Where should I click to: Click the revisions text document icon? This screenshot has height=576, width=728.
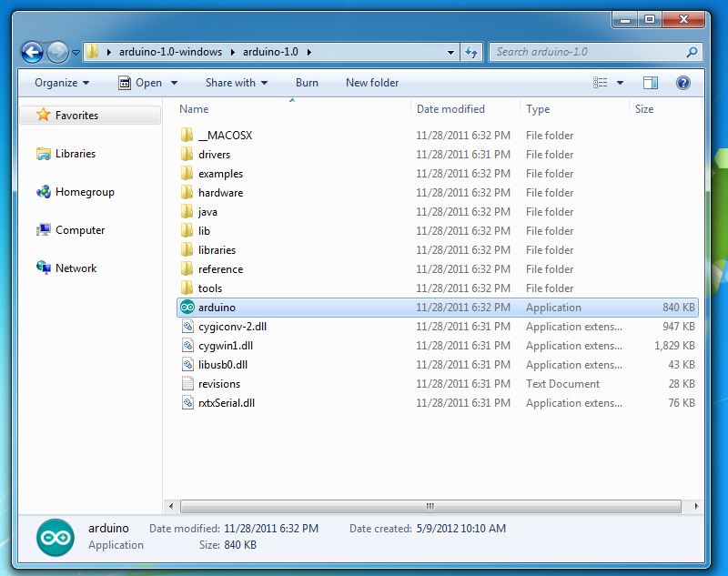pyautogui.click(x=187, y=384)
